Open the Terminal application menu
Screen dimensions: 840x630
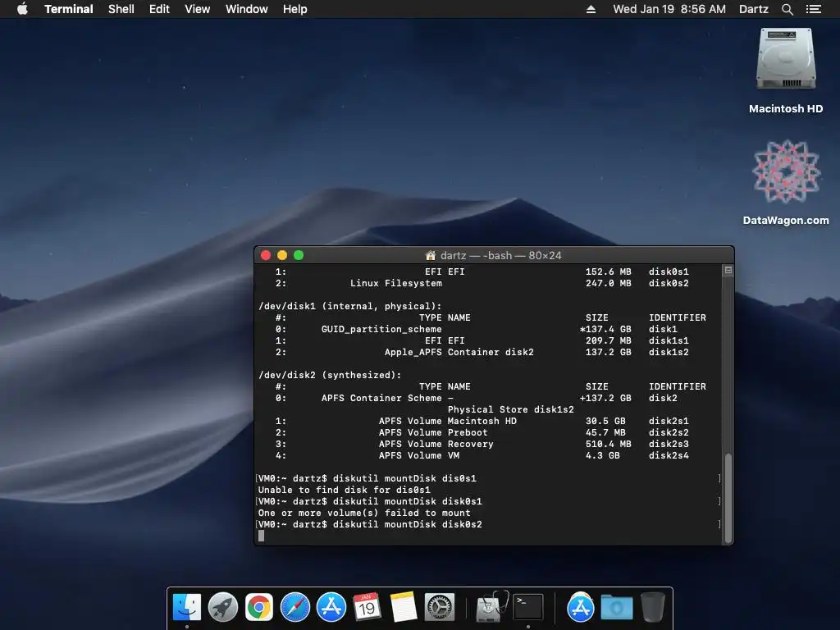(x=69, y=9)
